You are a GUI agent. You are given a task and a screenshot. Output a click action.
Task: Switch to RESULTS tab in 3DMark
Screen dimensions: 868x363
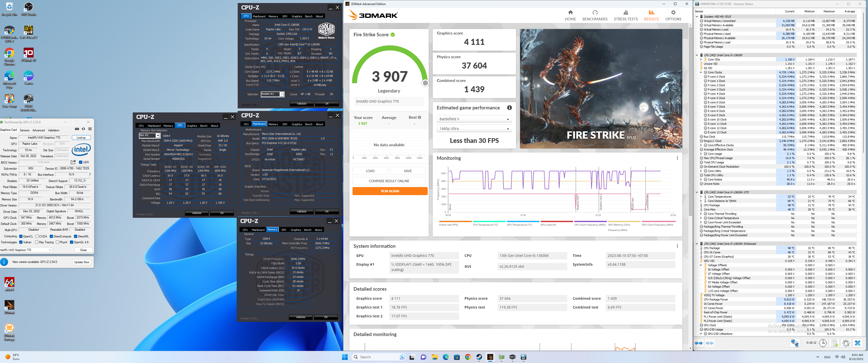pyautogui.click(x=651, y=15)
